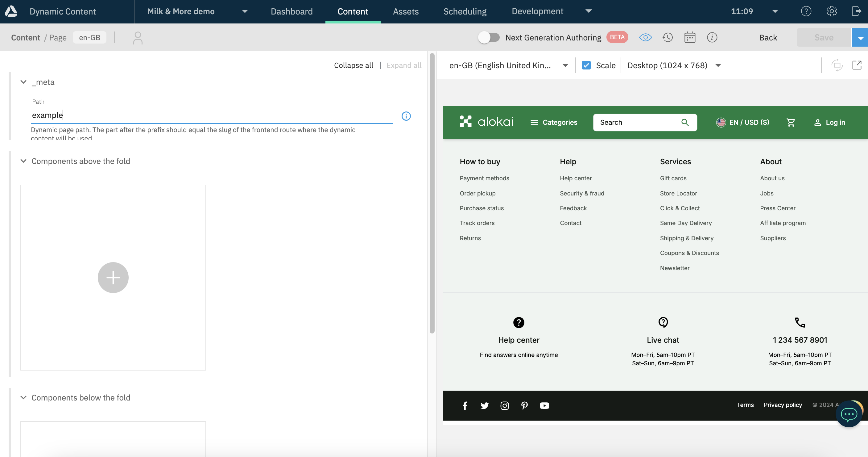Click Collapse all link

point(353,65)
